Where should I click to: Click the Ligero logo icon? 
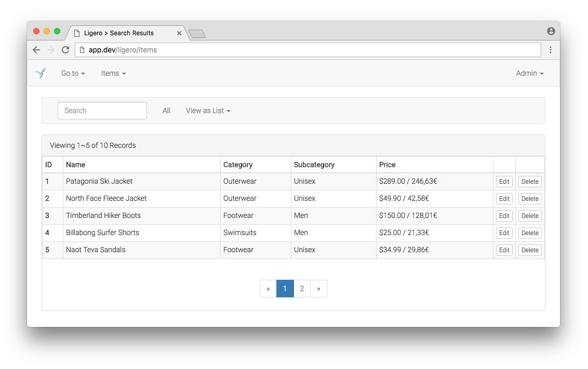(x=41, y=73)
